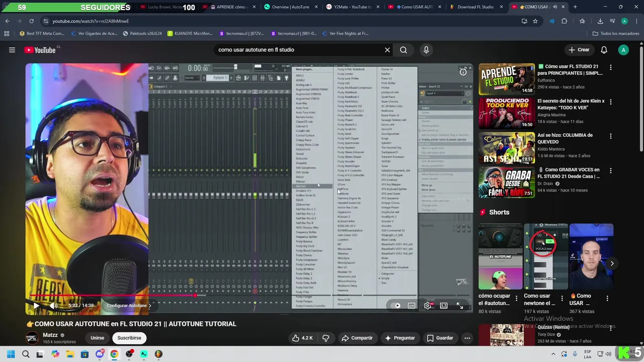644x362 pixels.
Task: Open options for Quizas (Remix) video
Action: 611,328
